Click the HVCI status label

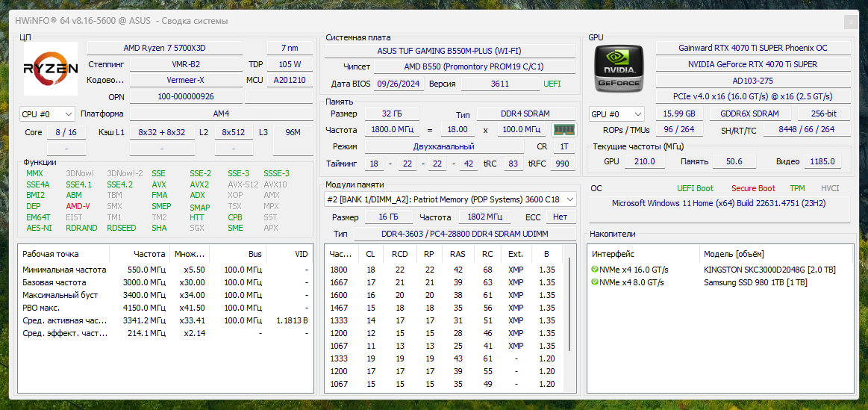[x=830, y=188]
